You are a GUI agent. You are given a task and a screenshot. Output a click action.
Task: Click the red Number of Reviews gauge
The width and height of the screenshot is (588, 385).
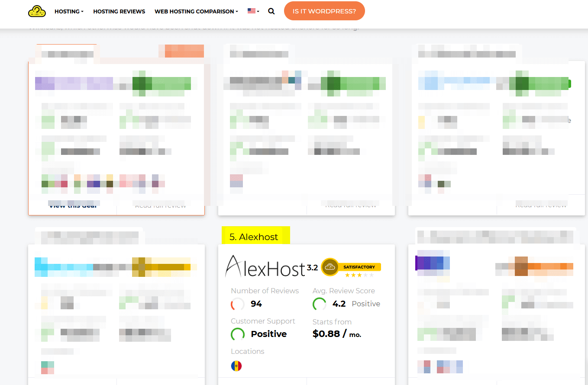point(237,304)
